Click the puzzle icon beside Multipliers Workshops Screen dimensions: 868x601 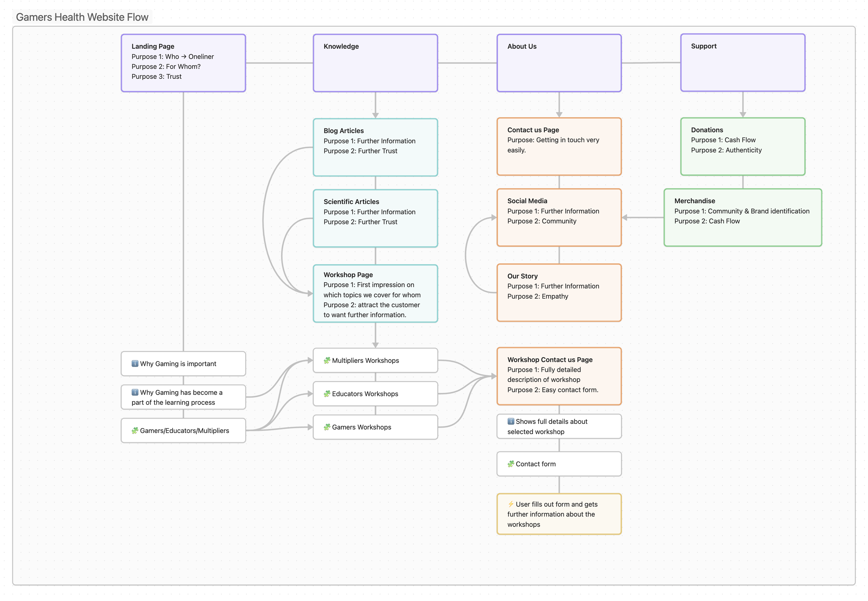pyautogui.click(x=327, y=360)
